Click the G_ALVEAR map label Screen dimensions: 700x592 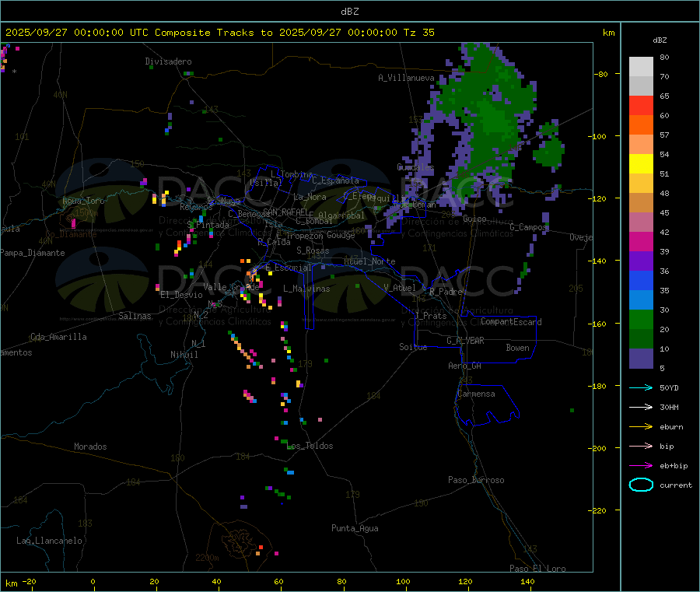pyautogui.click(x=465, y=341)
